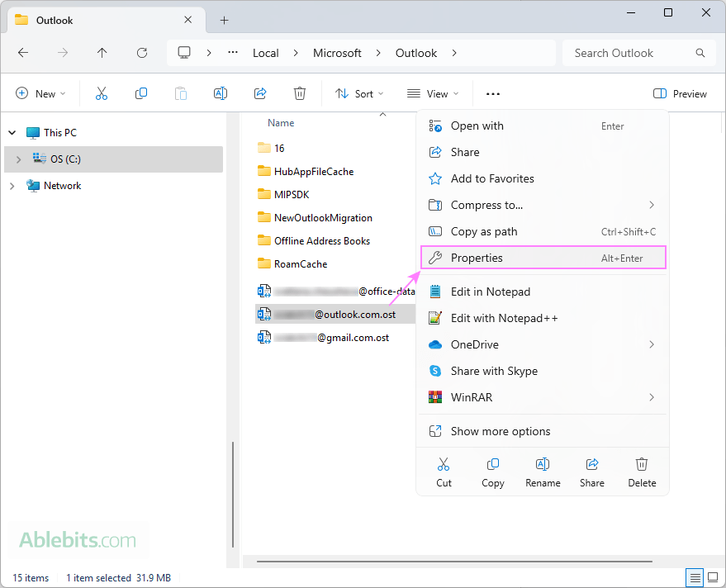Click Delete at the context menu bottom
The height and width of the screenshot is (588, 726).
pyautogui.click(x=642, y=472)
